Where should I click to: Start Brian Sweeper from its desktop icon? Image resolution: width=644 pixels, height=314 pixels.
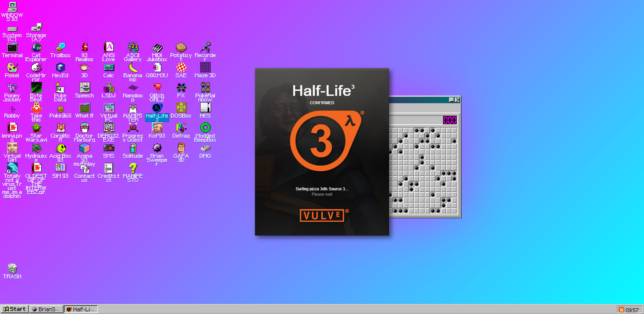(157, 148)
